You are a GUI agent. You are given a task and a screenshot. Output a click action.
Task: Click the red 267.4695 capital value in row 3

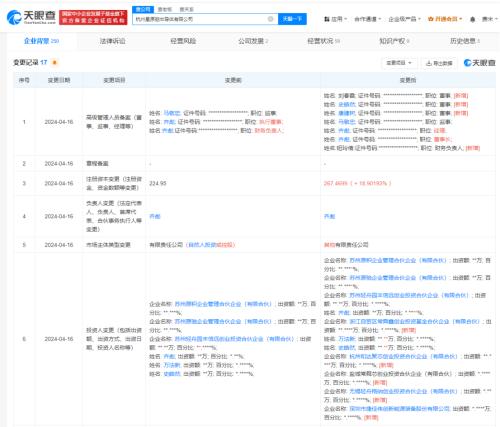[x=357, y=183]
